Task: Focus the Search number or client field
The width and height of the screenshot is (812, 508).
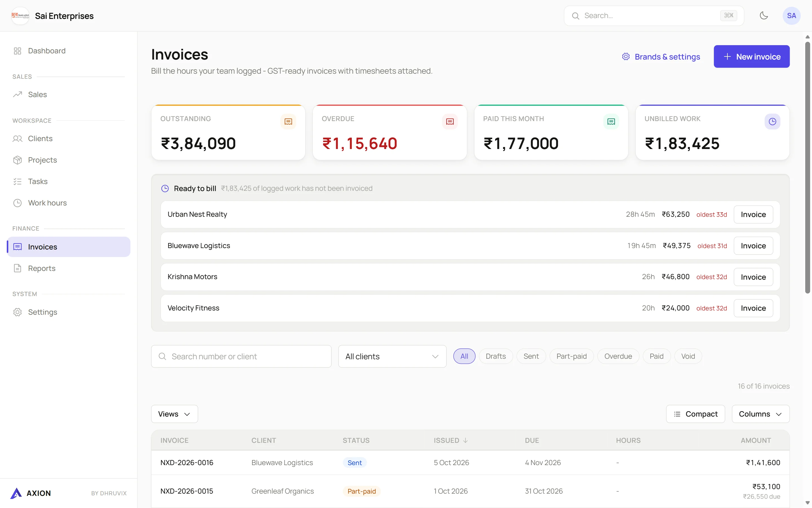Action: 241,356
